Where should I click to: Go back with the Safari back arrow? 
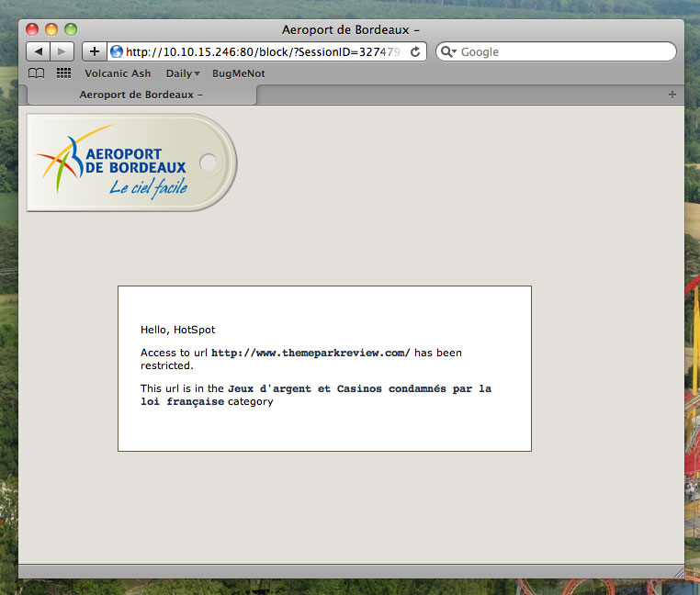click(x=39, y=51)
